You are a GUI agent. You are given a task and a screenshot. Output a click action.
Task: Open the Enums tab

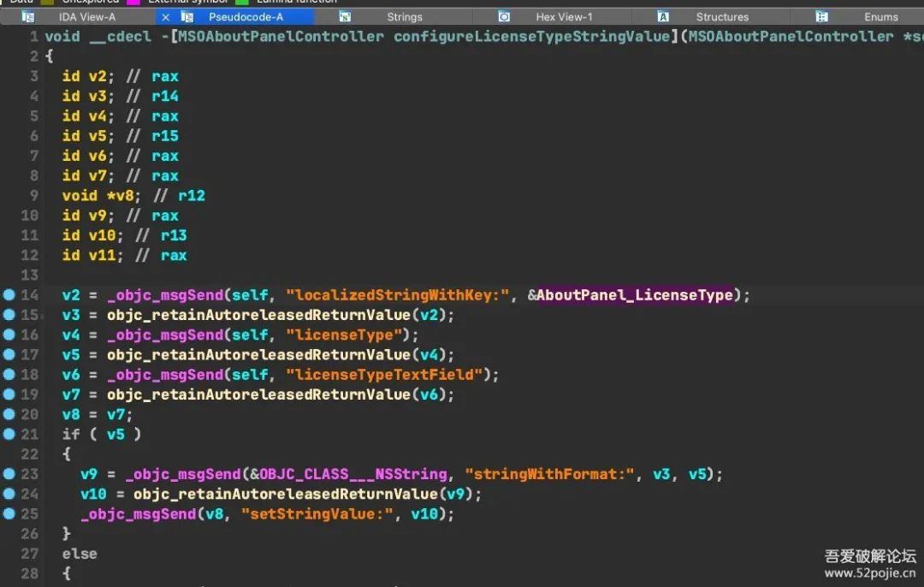pos(881,17)
